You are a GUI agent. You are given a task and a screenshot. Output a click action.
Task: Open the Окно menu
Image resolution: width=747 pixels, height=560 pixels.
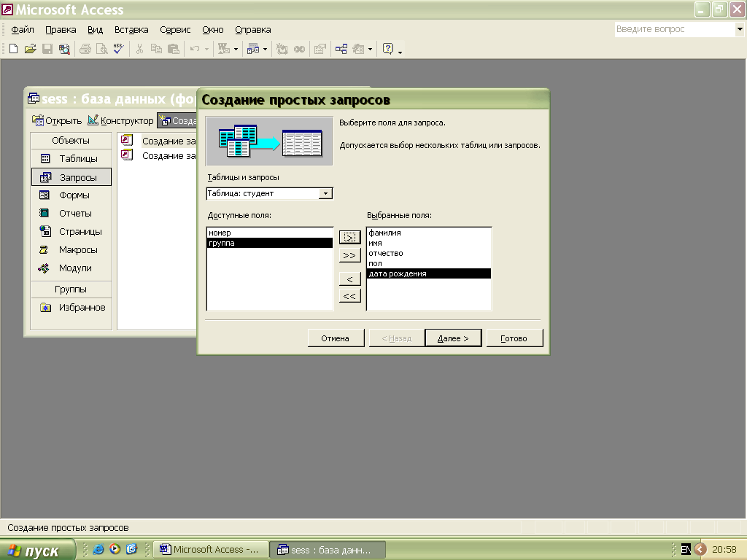tap(212, 29)
